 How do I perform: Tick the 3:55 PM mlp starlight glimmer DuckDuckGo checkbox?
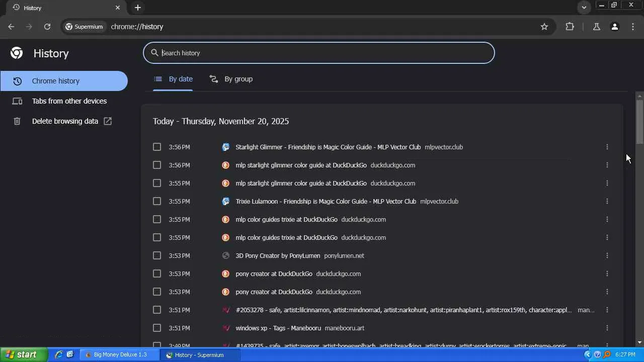(x=157, y=184)
